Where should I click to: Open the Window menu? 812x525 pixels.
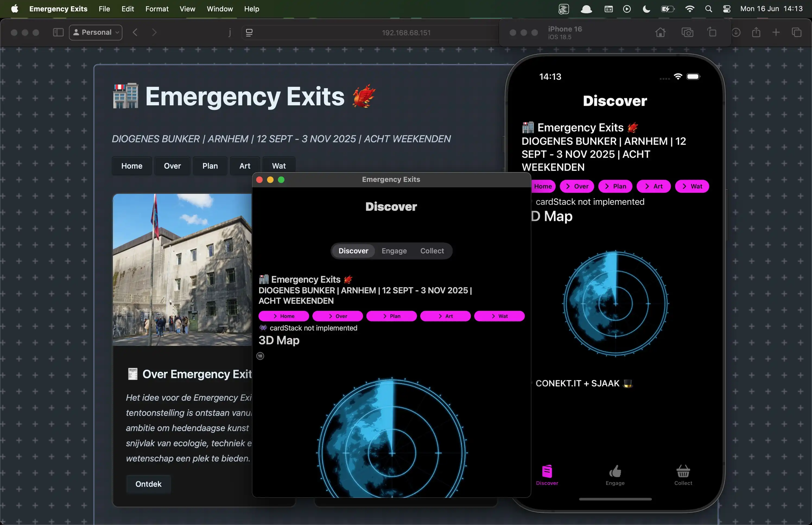tap(220, 9)
